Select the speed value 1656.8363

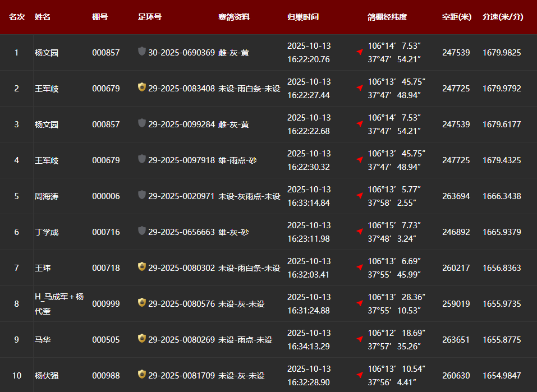pyautogui.click(x=501, y=268)
